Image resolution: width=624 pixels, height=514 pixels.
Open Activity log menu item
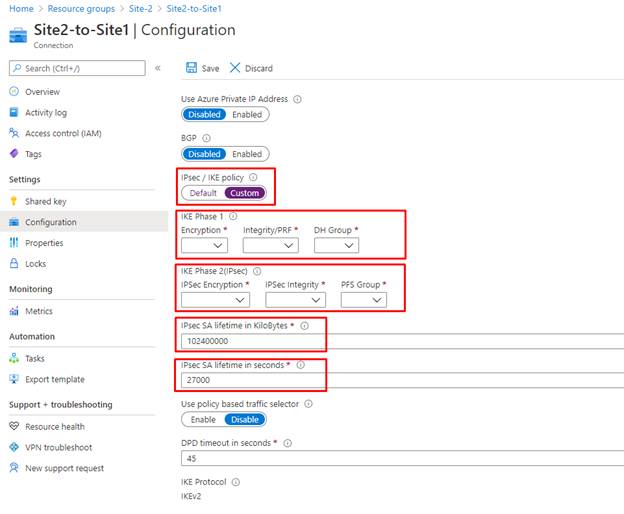(x=46, y=113)
